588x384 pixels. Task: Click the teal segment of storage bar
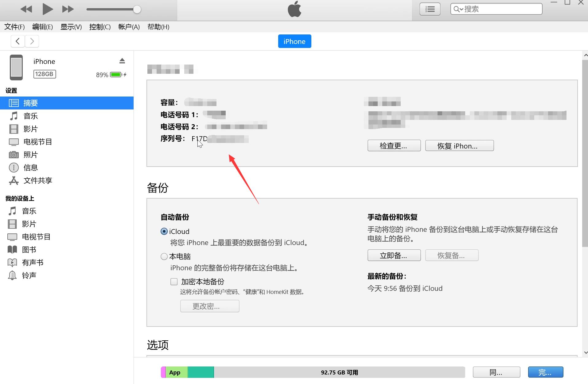[201, 372]
